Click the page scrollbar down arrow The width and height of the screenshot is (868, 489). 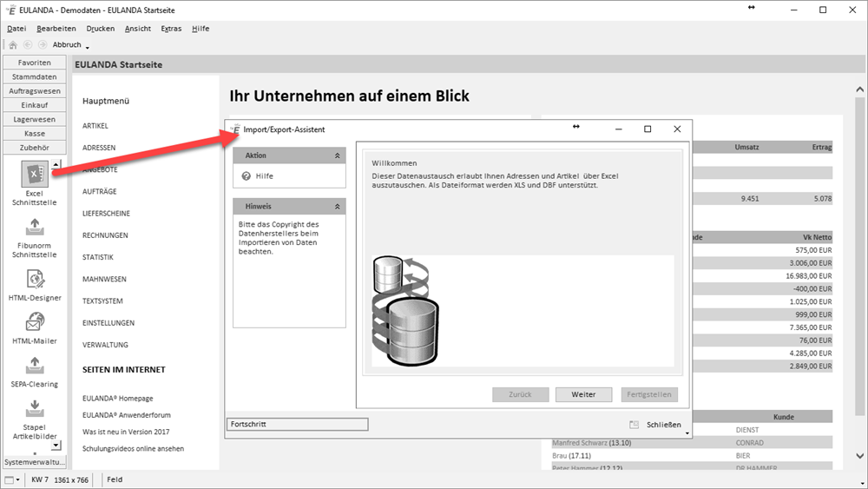pos(859,456)
